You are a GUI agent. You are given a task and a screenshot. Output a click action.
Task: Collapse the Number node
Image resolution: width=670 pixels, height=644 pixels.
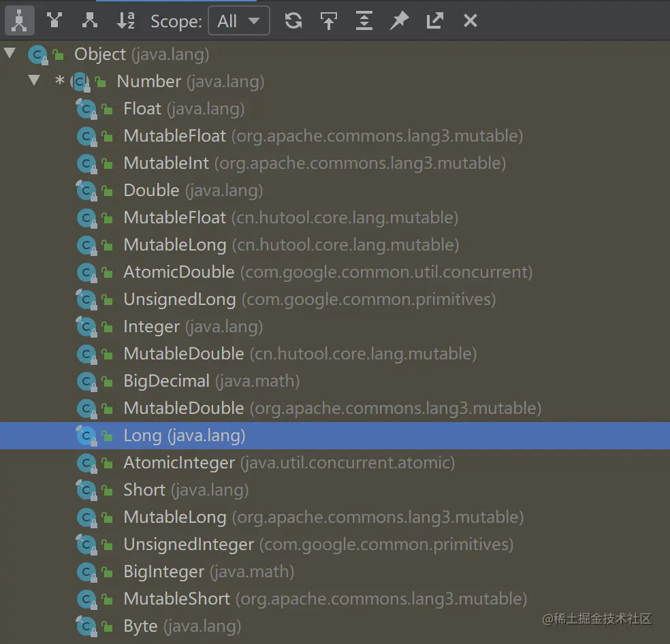(34, 80)
